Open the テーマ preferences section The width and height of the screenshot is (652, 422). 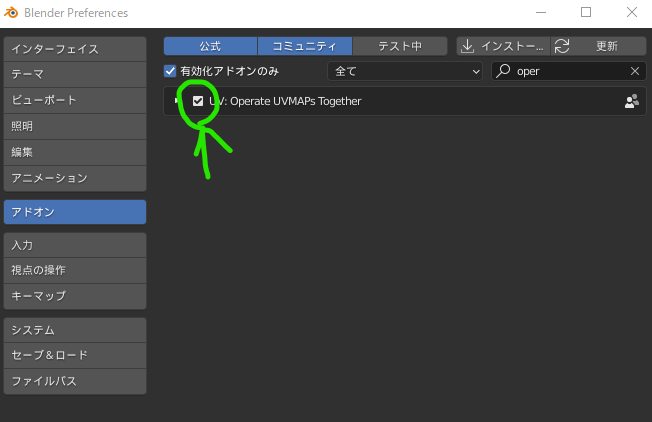pyautogui.click(x=75, y=74)
